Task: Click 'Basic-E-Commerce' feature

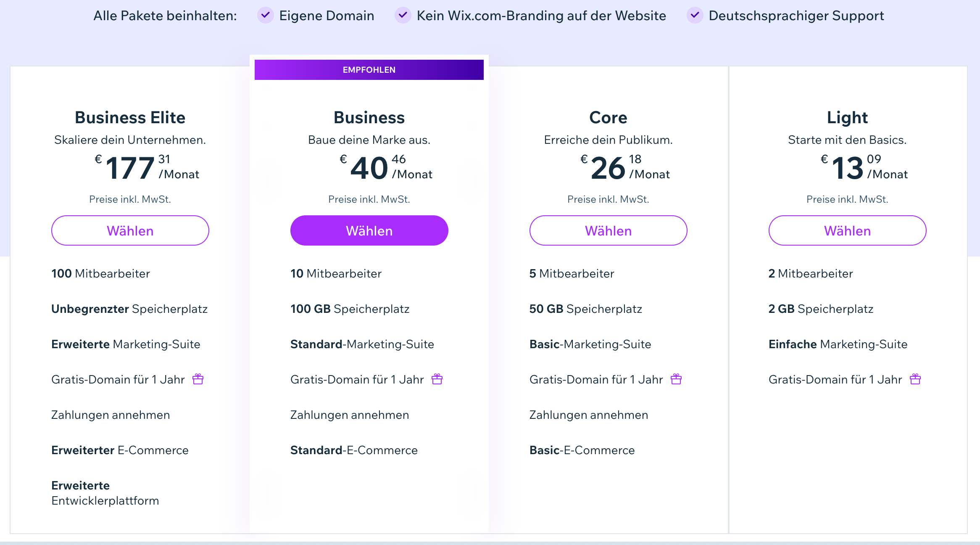Action: pos(582,450)
